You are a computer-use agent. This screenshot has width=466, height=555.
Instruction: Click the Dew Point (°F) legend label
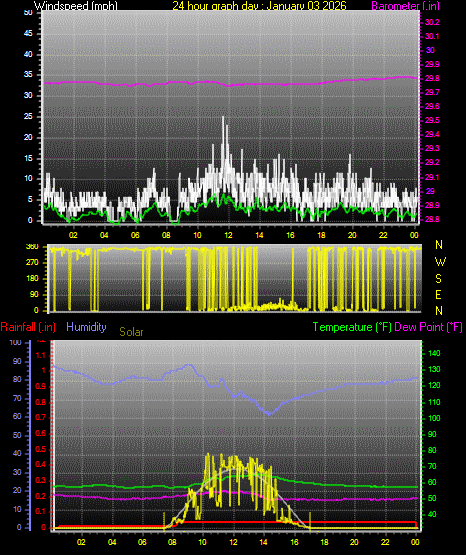(x=428, y=327)
